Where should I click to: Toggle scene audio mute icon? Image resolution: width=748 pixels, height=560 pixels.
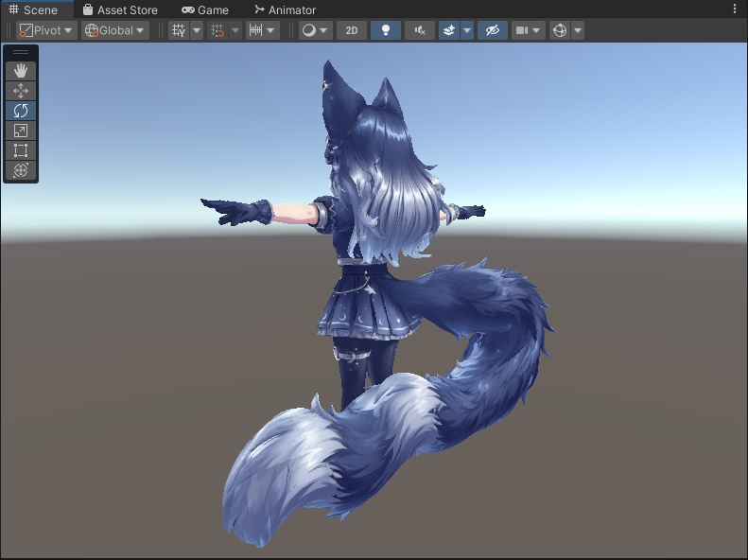pyautogui.click(x=420, y=30)
